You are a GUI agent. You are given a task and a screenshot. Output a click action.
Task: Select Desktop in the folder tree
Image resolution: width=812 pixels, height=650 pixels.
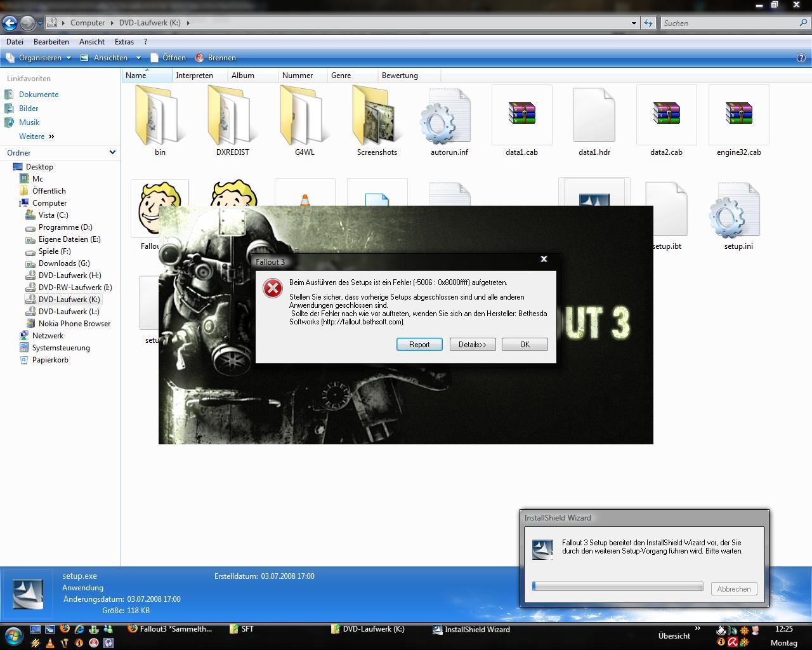pyautogui.click(x=39, y=167)
